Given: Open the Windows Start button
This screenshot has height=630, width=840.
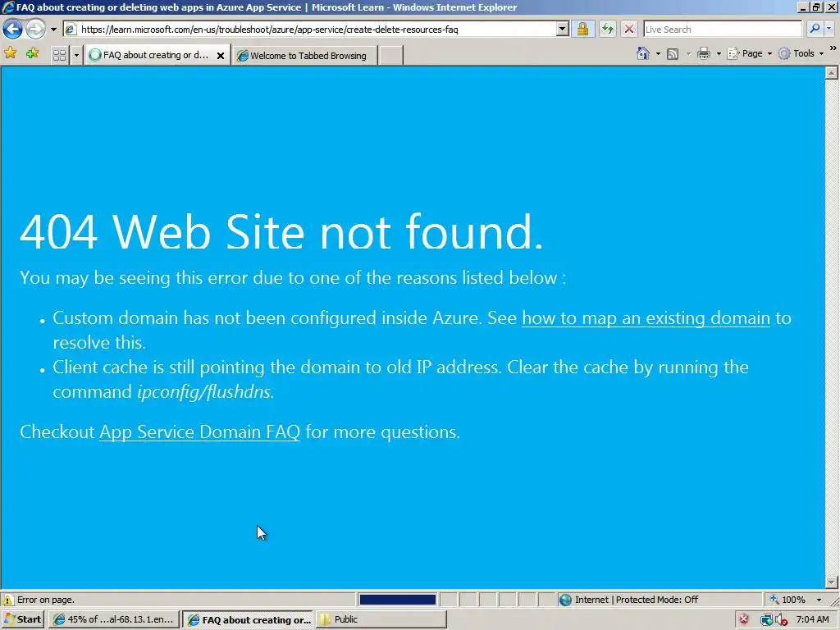Looking at the screenshot, I should click(22, 619).
